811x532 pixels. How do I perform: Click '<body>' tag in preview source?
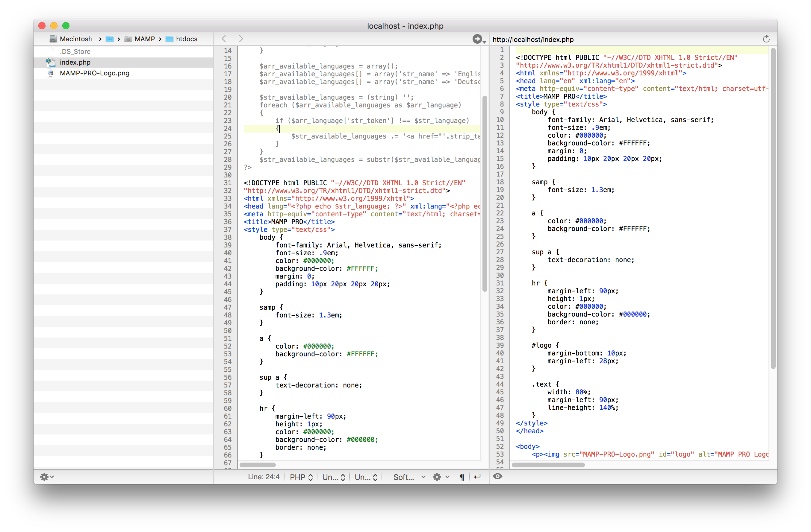pos(527,446)
